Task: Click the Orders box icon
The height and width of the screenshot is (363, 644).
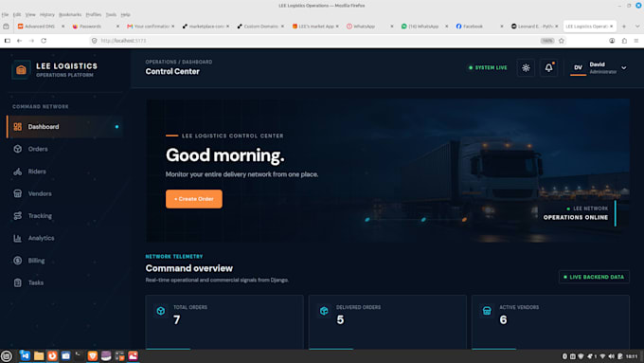Action: pos(18,149)
